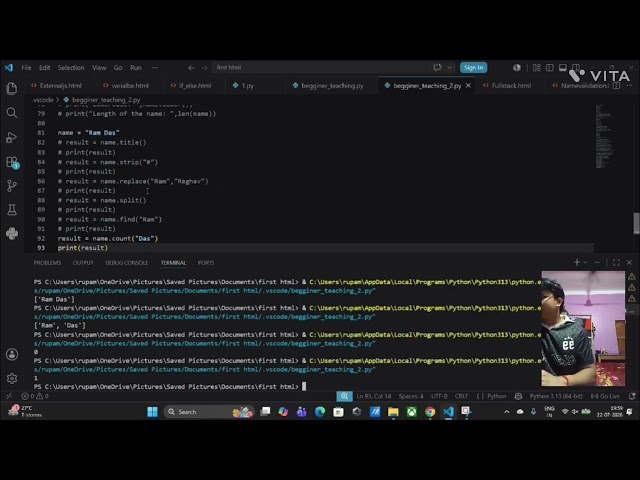Change file encoding UTF-8
This screenshot has height=480, width=640.
[x=439, y=396]
